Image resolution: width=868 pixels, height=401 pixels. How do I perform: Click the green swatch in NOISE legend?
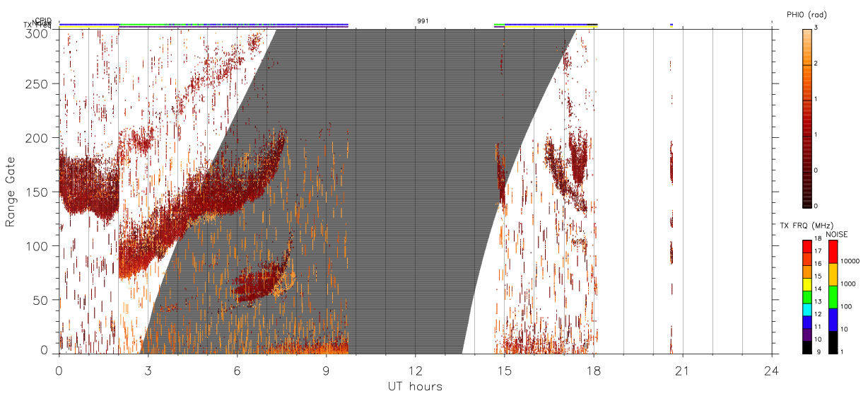pos(833,297)
